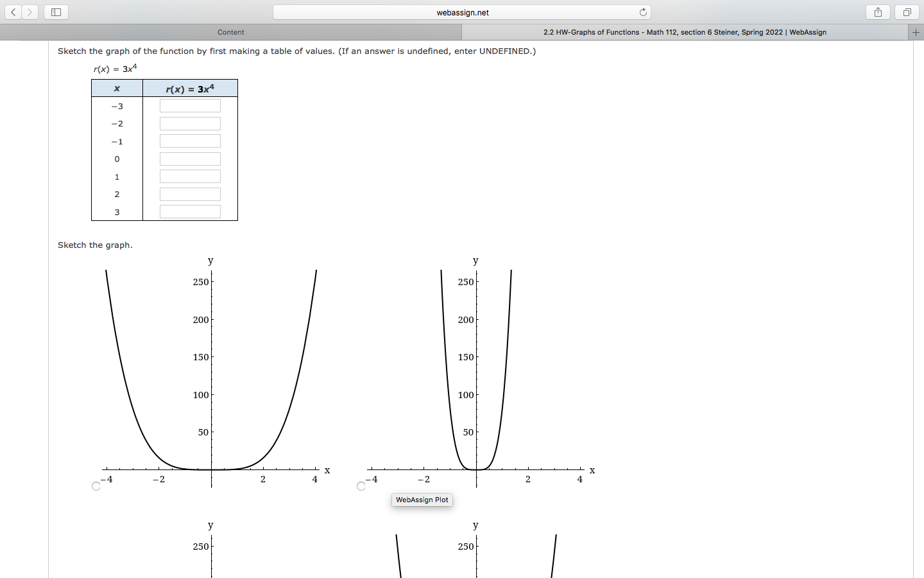The width and height of the screenshot is (924, 578).
Task: Click the r(x) input for x = 2
Action: (x=190, y=194)
